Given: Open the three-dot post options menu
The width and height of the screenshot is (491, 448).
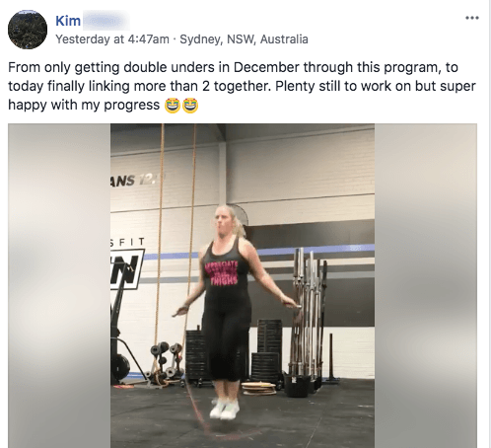Looking at the screenshot, I should tap(472, 18).
